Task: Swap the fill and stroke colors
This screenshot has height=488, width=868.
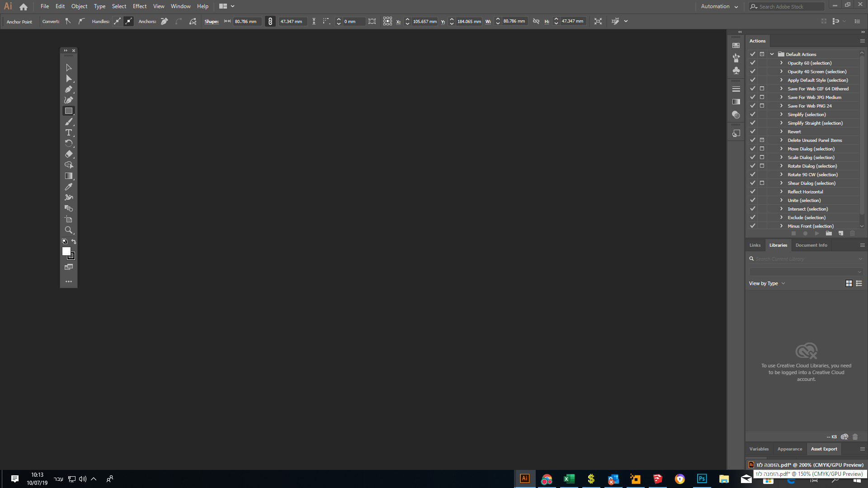Action: 74,241
